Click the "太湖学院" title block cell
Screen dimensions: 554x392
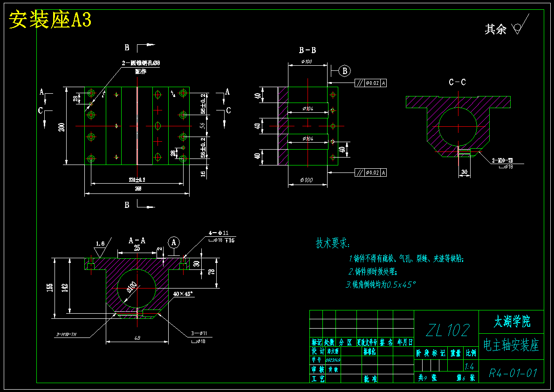coord(512,322)
